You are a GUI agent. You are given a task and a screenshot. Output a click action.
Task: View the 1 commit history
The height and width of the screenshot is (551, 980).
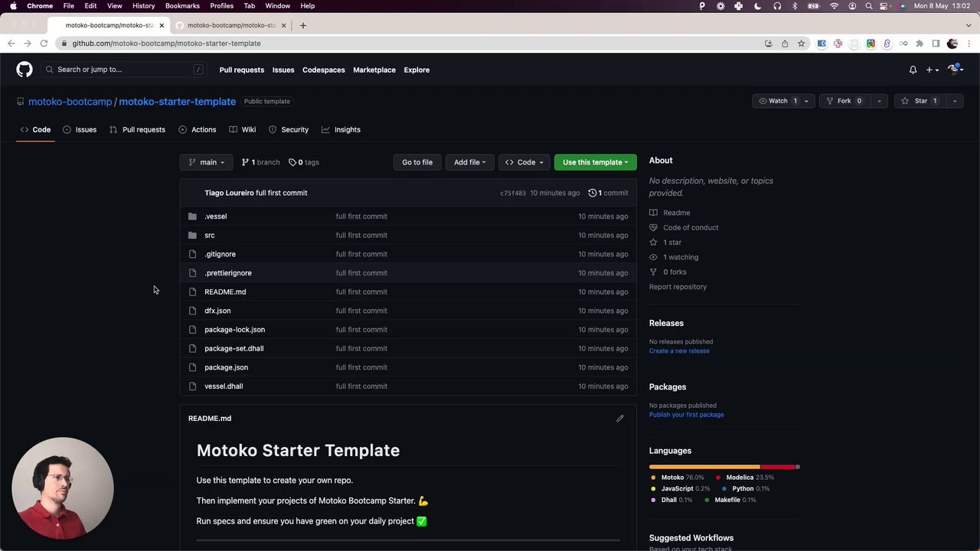(x=608, y=193)
